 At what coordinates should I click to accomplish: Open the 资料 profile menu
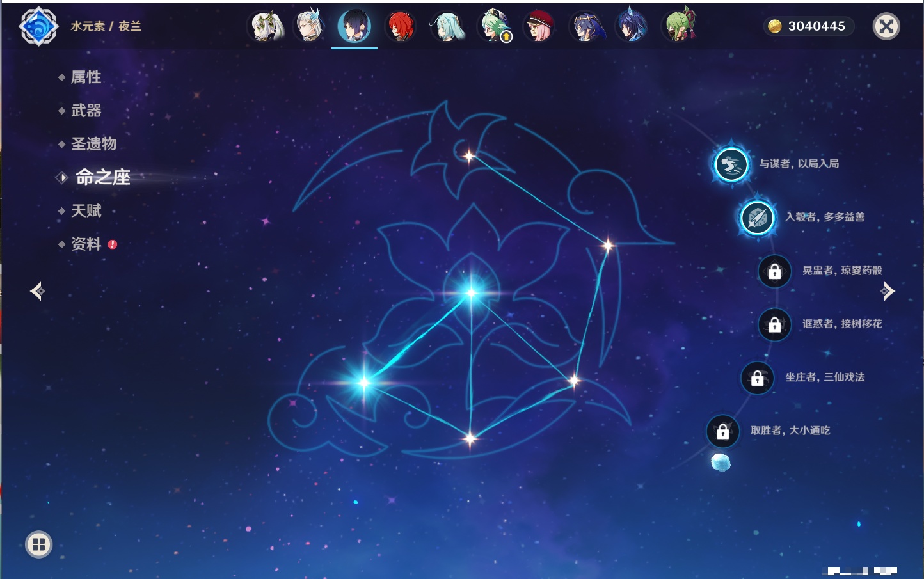pyautogui.click(x=86, y=244)
